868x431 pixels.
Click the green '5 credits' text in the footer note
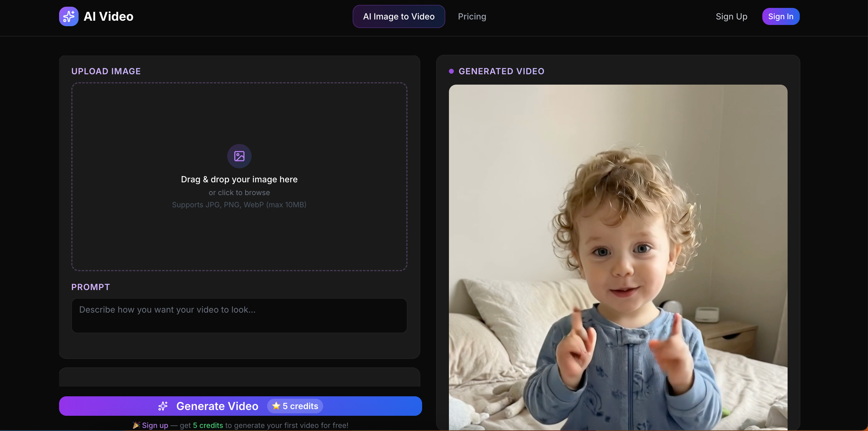(208, 425)
